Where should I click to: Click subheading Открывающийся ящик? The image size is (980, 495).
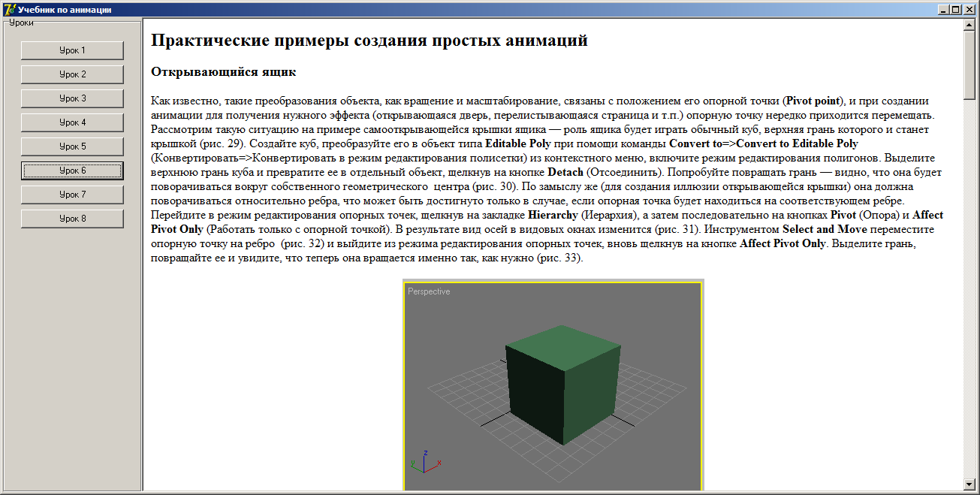(224, 72)
